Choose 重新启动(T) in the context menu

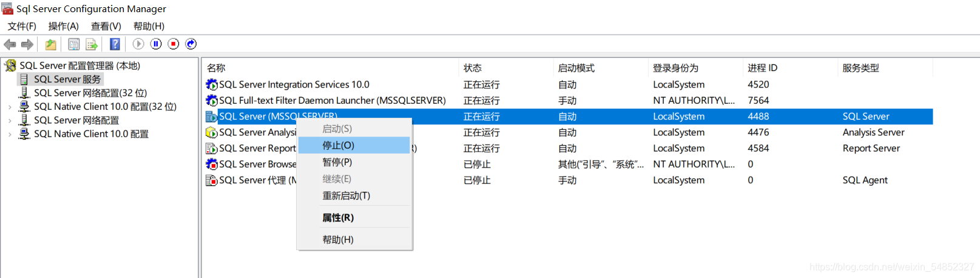pos(354,195)
